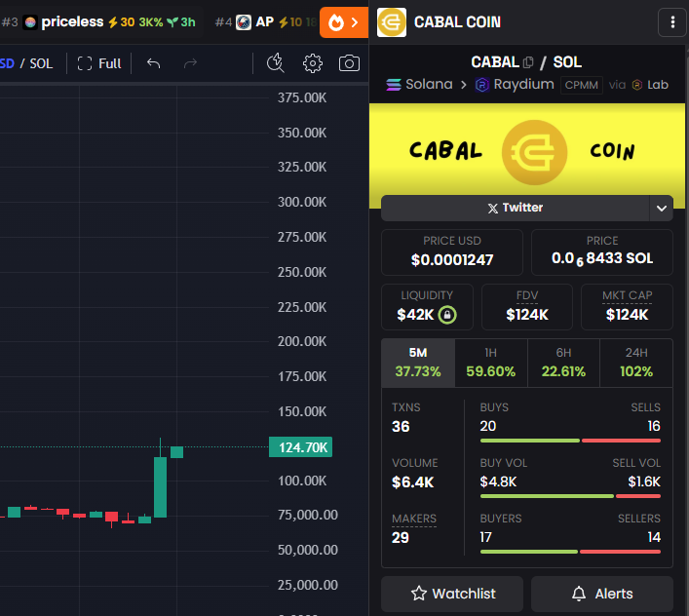Toggle the SOL quote currency on chart
This screenshot has height=616, width=689.
tap(41, 63)
